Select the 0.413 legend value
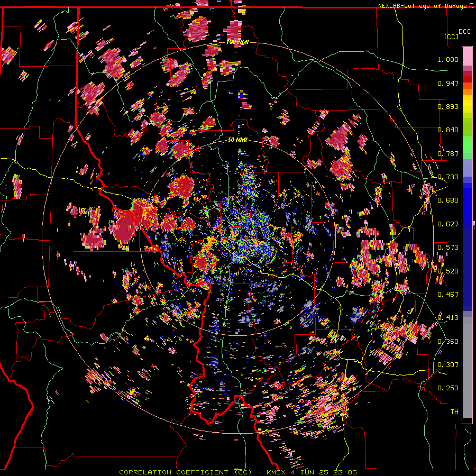This screenshot has width=476, height=476. [448, 318]
